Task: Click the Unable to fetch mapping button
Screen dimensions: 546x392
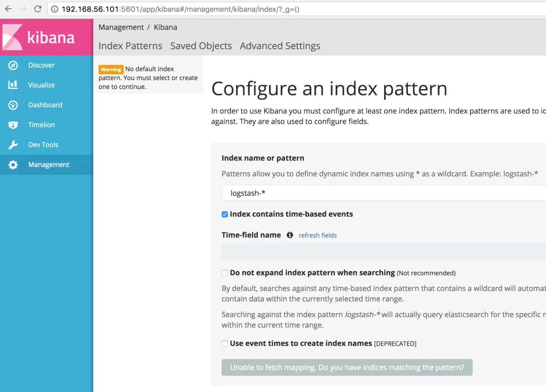Action: point(347,367)
